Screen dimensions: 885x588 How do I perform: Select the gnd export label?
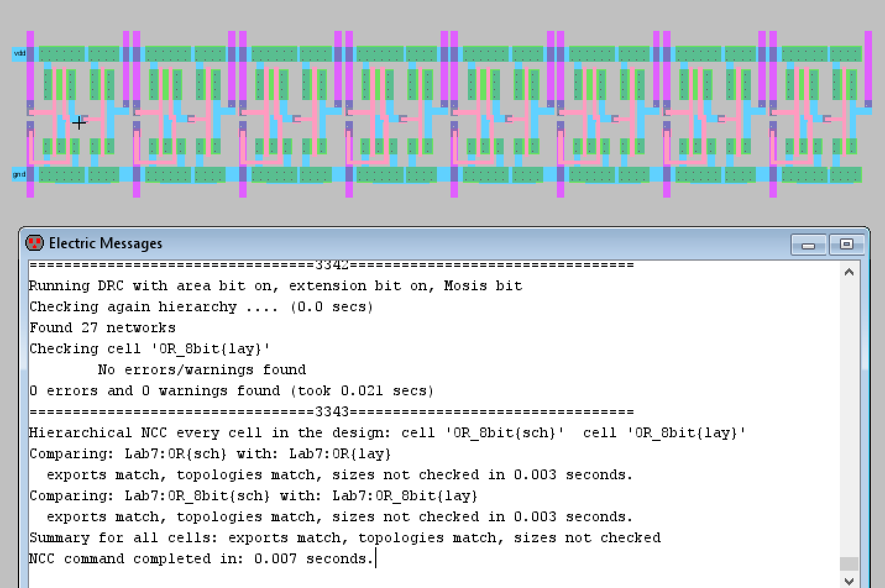click(x=19, y=174)
